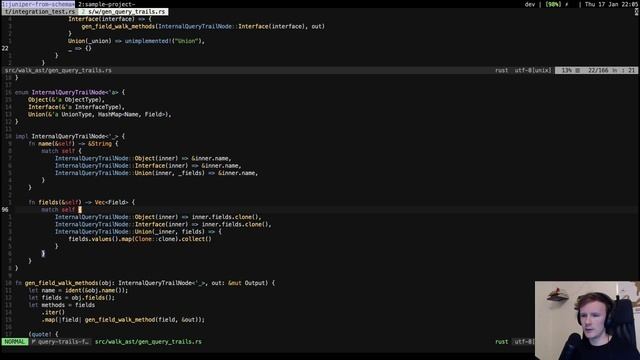This screenshot has height=360, width=640.
Task: Click the 13% scroll position indicator
Action: point(566,70)
